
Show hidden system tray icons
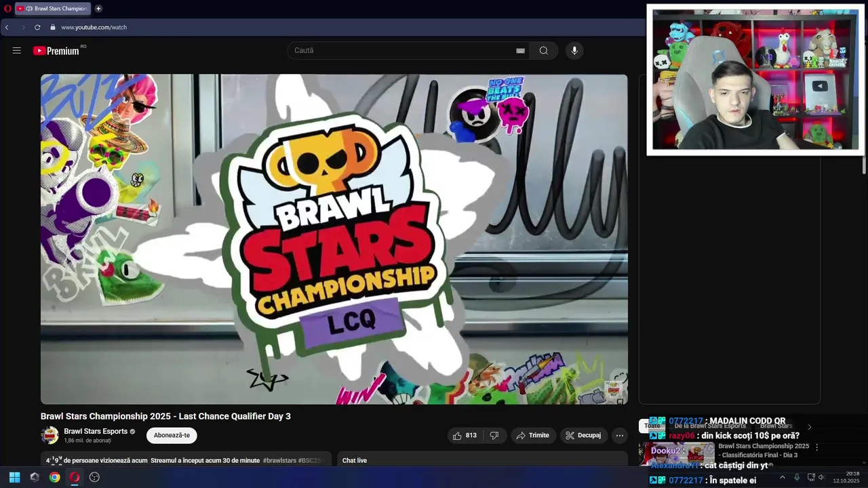click(782, 477)
